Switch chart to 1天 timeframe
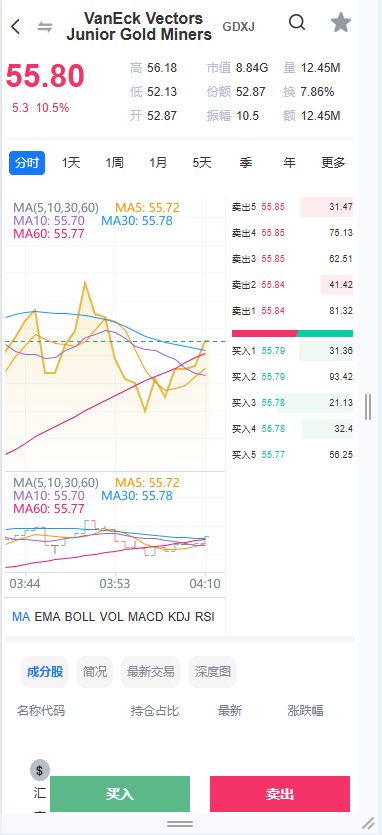 [71, 163]
